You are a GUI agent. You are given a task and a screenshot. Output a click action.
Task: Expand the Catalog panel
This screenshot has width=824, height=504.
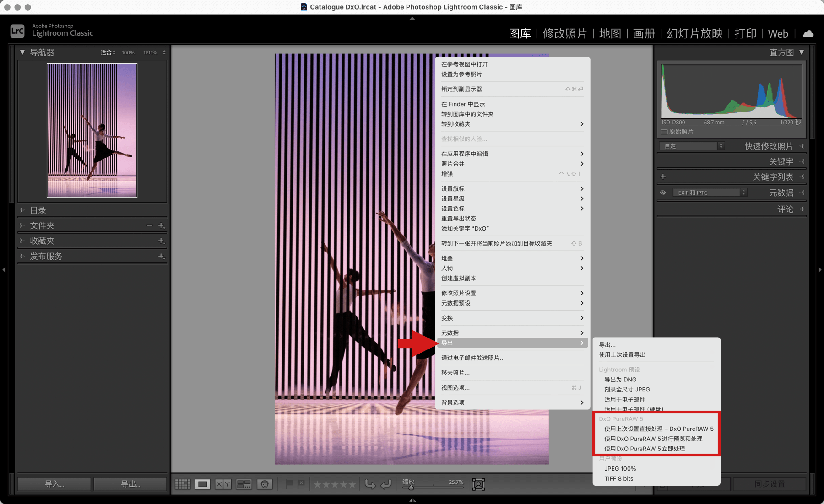[22, 210]
